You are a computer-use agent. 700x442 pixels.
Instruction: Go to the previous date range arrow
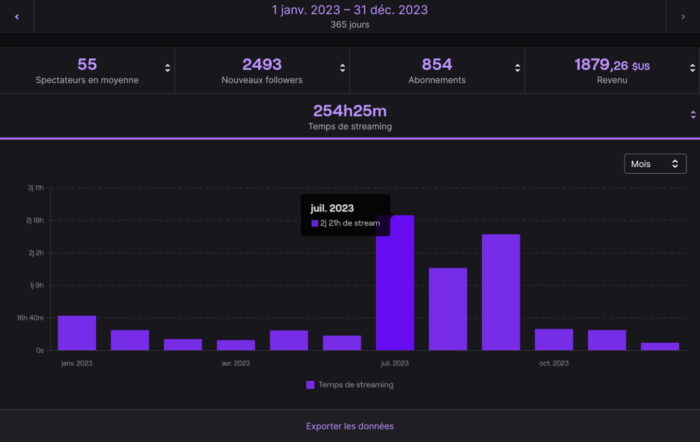point(17,17)
